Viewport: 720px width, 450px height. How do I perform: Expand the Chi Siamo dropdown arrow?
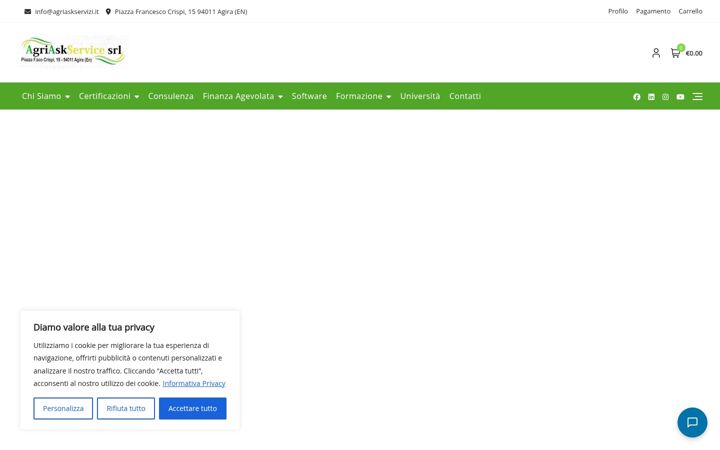point(68,97)
